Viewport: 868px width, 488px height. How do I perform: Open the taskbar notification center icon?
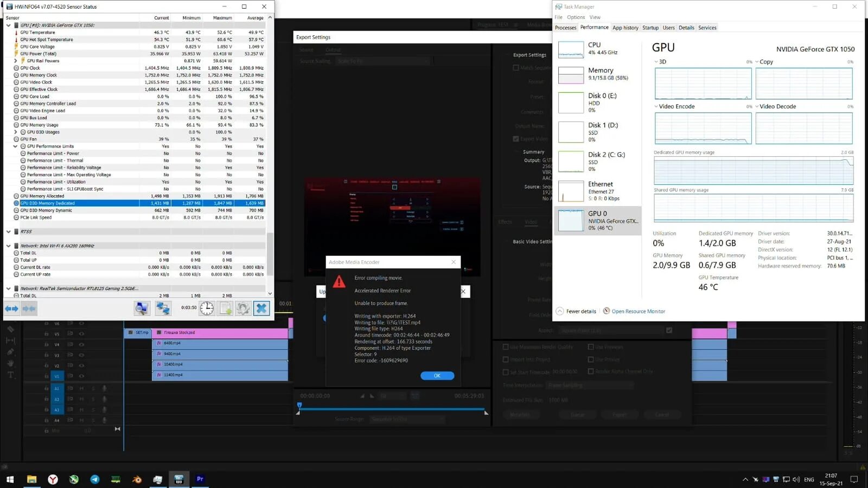click(x=854, y=479)
